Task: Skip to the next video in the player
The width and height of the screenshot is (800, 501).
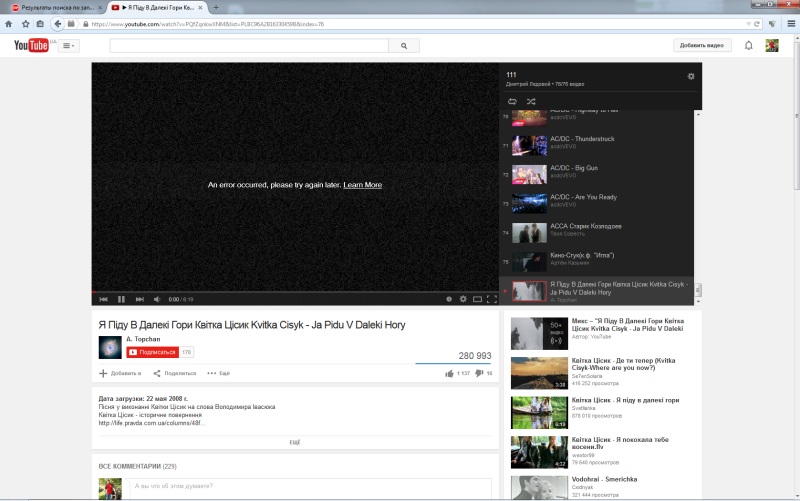Action: 140,299
